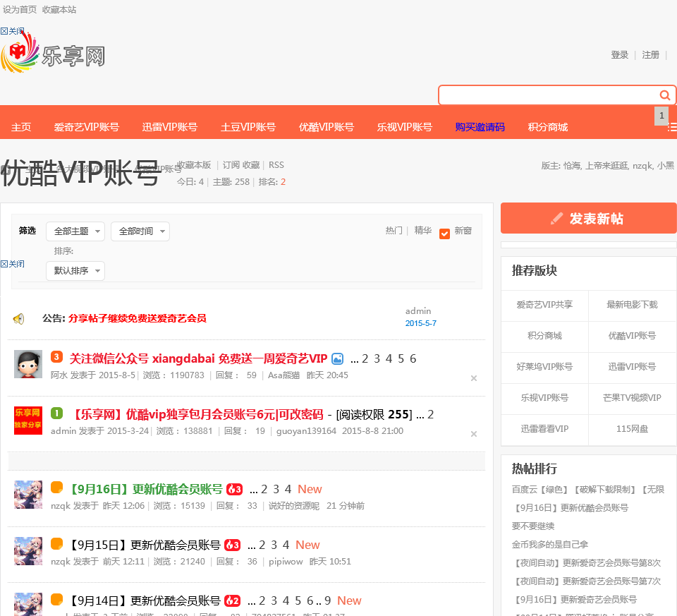Click moderator 上帝来逛逛
This screenshot has height=616, width=677.
point(606,165)
